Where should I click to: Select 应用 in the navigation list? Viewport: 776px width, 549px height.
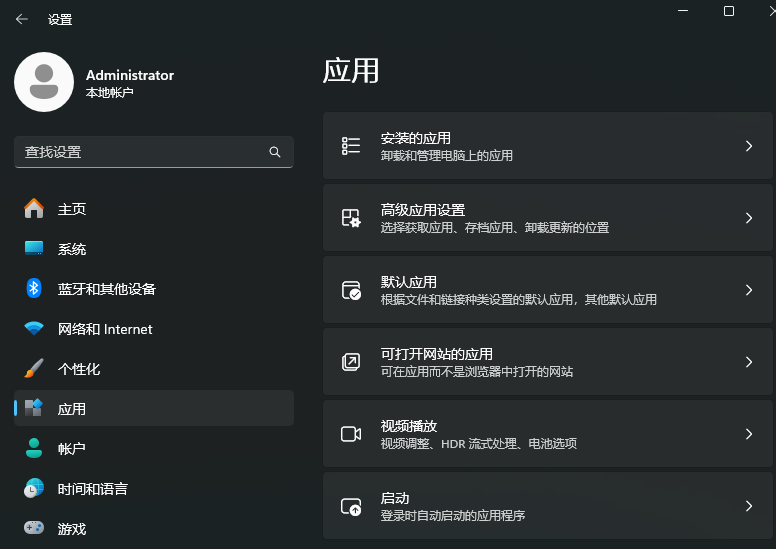pos(72,409)
